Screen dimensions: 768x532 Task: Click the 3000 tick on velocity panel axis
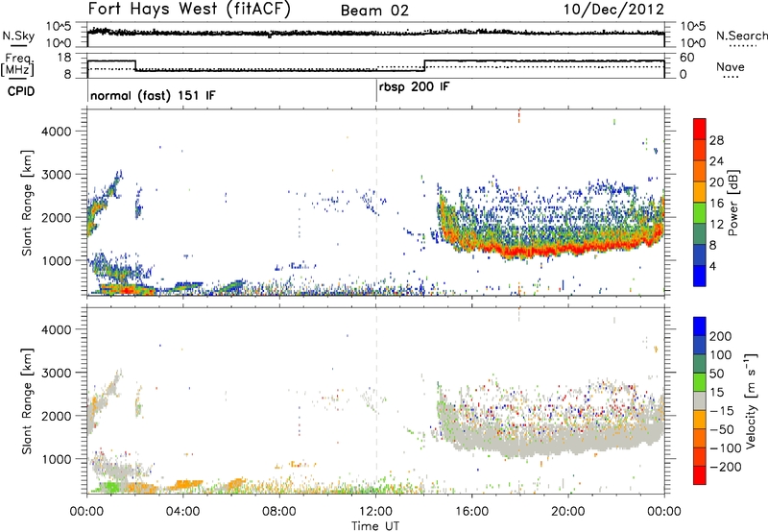point(56,373)
